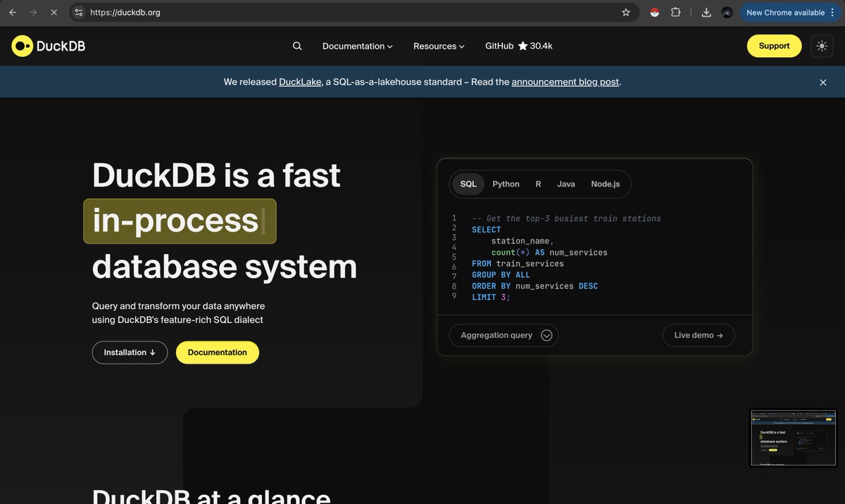Click the yellow Support button

[x=774, y=46]
